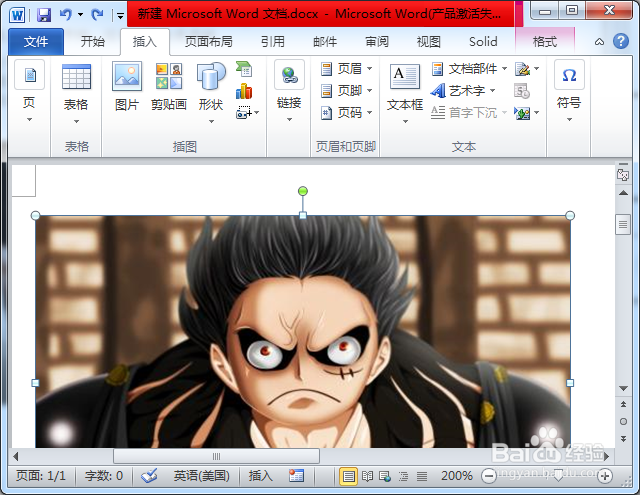Switch to Full Screen Reading view
Viewport: 640px width, 495px height.
click(367, 476)
